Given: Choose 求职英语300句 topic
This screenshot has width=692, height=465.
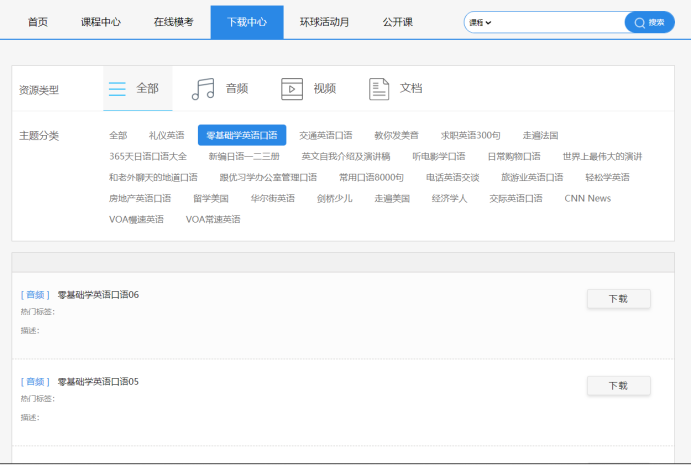Looking at the screenshot, I should [x=470, y=135].
